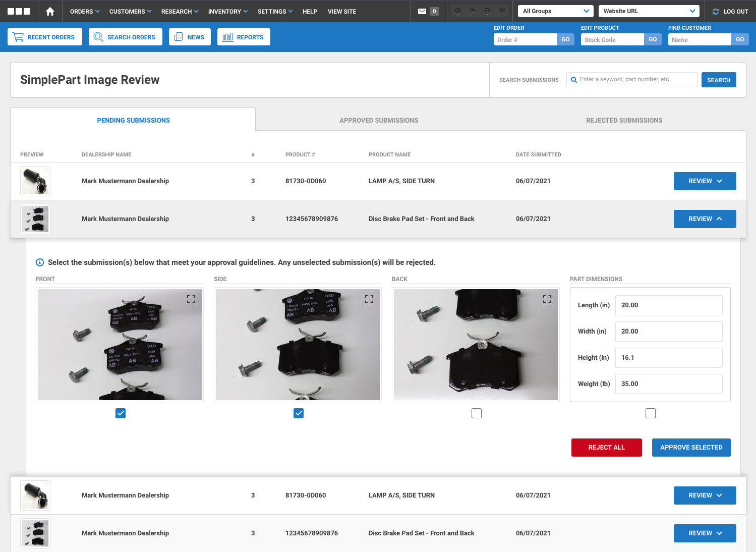The width and height of the screenshot is (756, 552).
Task: Click GO next to the Stock Code field
Action: pos(653,39)
